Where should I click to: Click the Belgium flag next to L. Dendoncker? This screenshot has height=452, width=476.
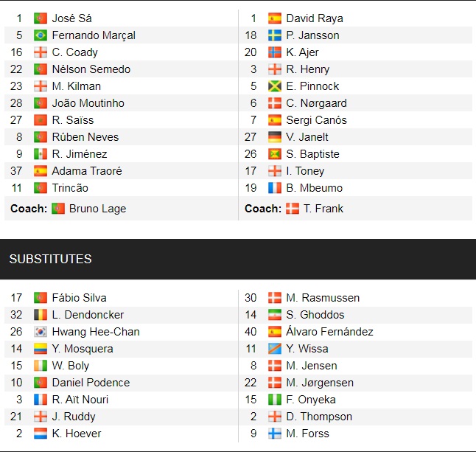(41, 315)
